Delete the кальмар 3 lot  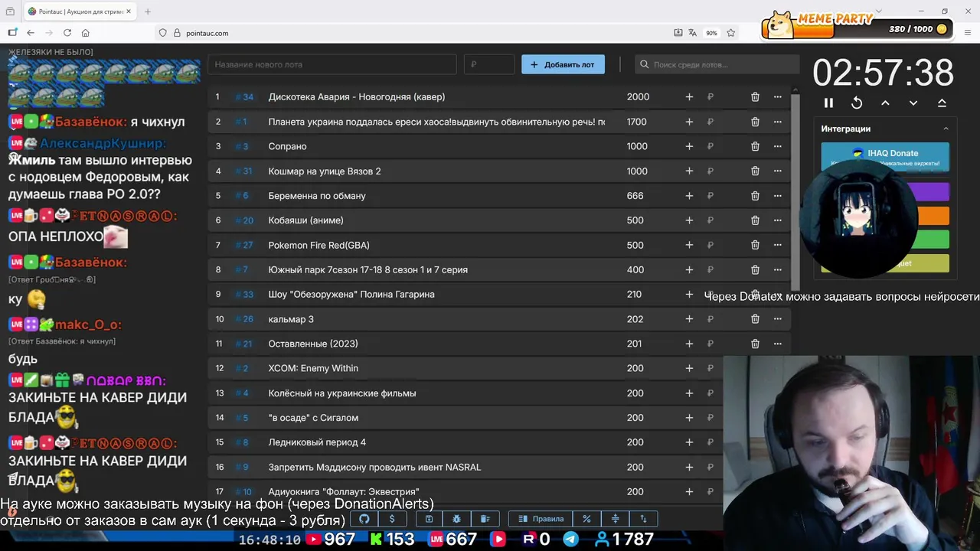tap(755, 319)
